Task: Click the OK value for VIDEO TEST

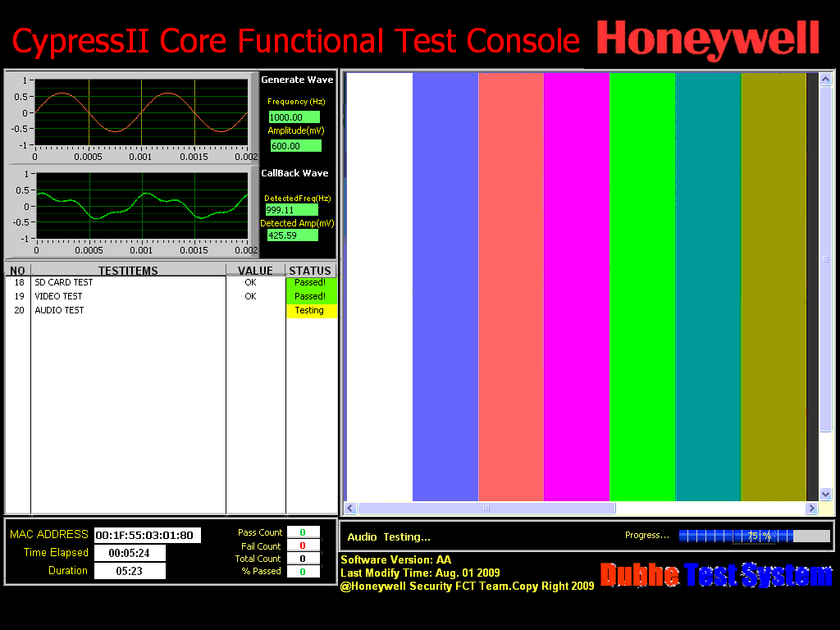Action: click(x=250, y=296)
